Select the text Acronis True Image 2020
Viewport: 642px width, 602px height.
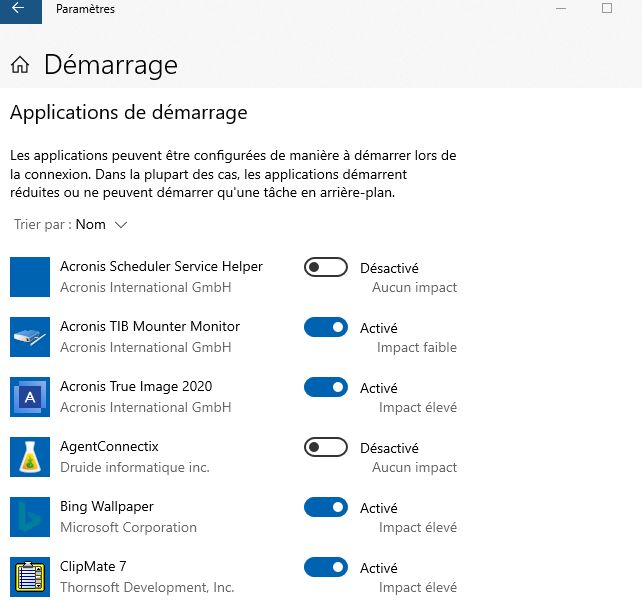136,386
